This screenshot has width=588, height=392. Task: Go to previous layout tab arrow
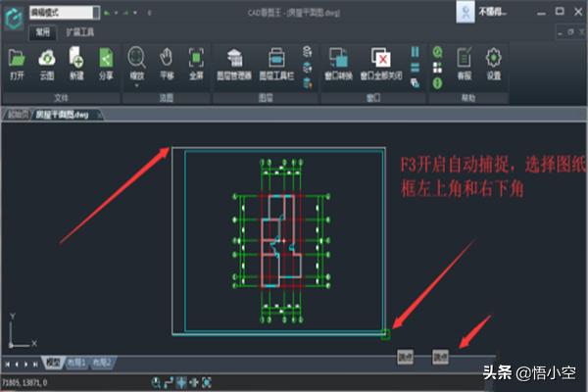pyautogui.click(x=17, y=364)
